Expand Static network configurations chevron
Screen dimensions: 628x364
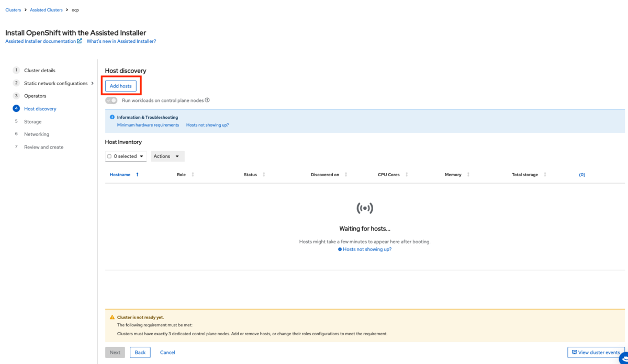[x=93, y=83]
